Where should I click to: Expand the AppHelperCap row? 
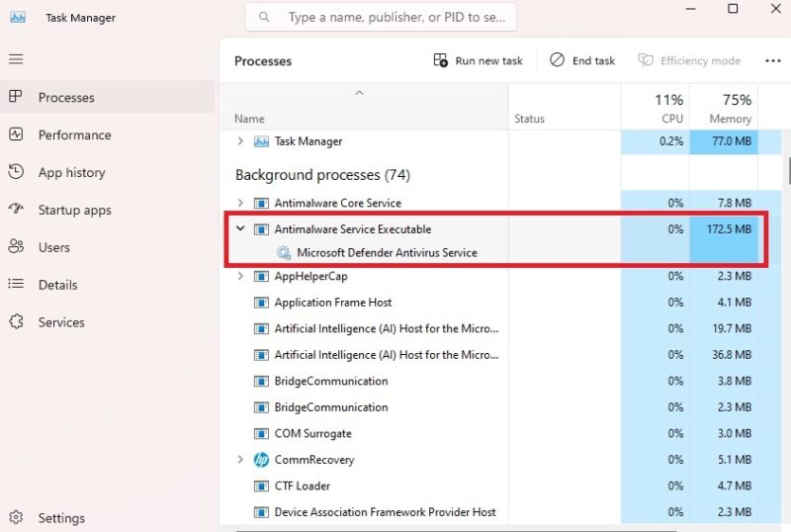point(240,276)
